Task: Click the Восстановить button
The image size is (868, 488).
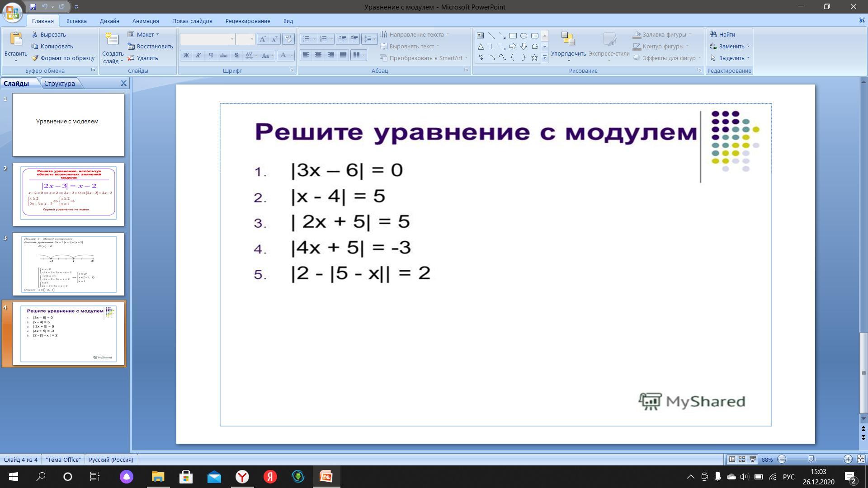Action: [151, 46]
